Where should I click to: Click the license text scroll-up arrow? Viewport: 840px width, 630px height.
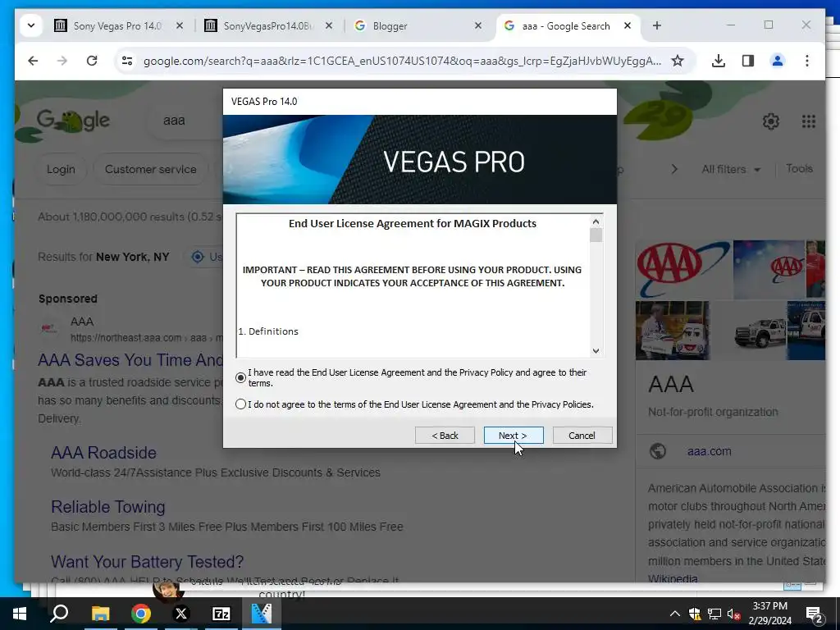pyautogui.click(x=596, y=221)
